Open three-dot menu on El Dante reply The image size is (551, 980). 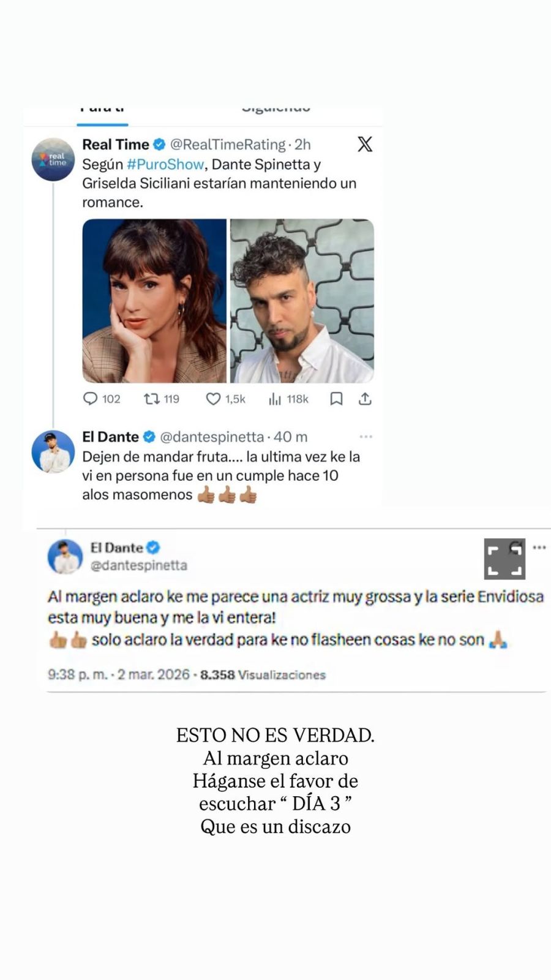pos(366,437)
